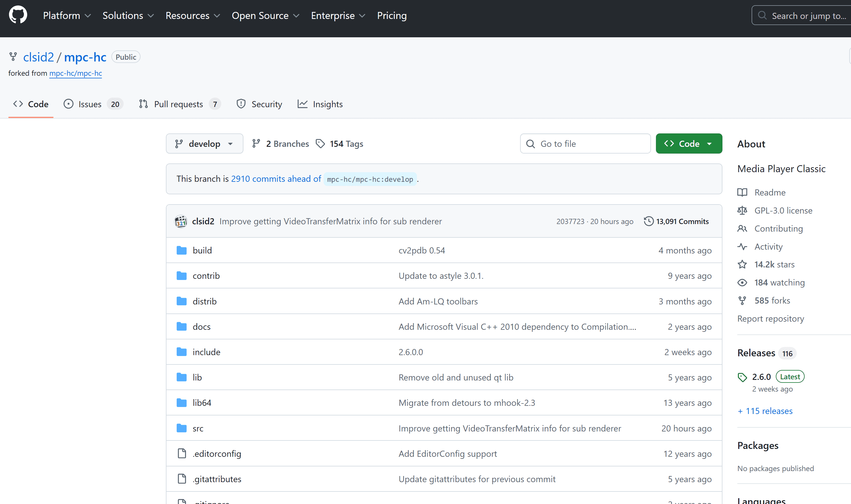This screenshot has width=851, height=504.
Task: Open the + 115 releases link
Action: coord(765,411)
